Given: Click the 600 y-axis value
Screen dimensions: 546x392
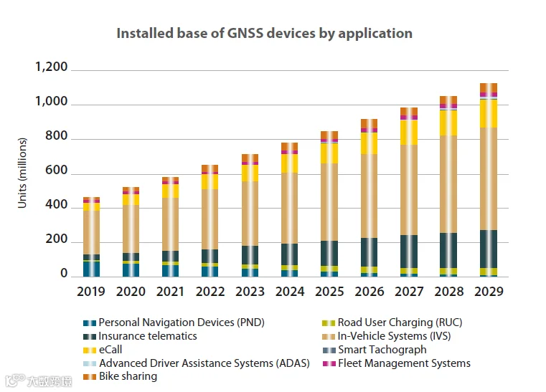Looking at the screenshot, I should click(57, 170).
